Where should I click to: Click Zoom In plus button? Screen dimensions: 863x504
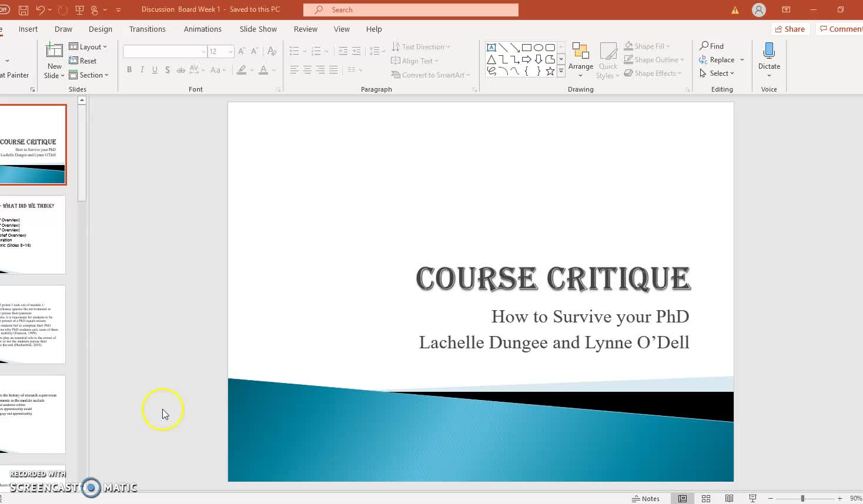[839, 498]
